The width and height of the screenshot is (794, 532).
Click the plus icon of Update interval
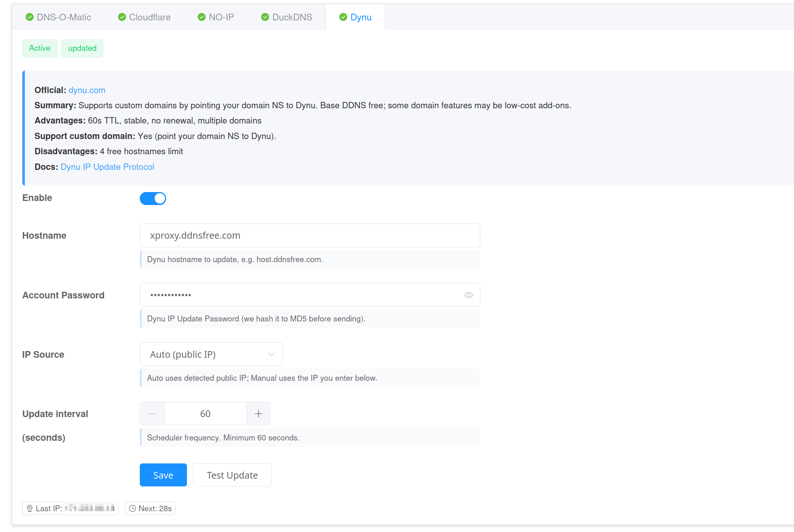[x=258, y=413]
